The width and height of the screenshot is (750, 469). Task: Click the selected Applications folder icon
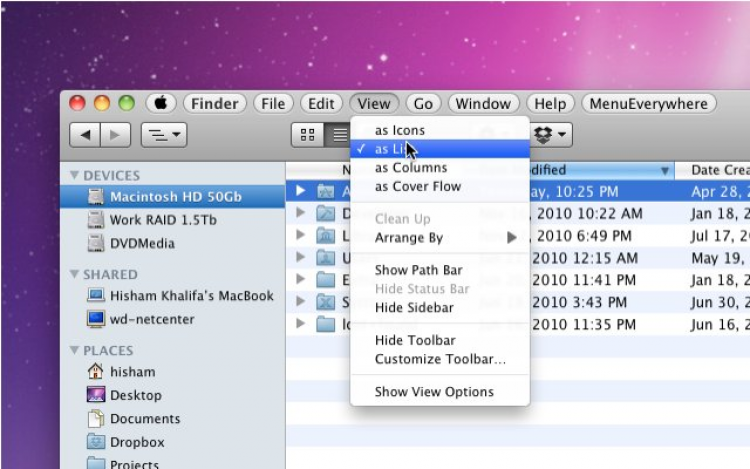[x=326, y=191]
